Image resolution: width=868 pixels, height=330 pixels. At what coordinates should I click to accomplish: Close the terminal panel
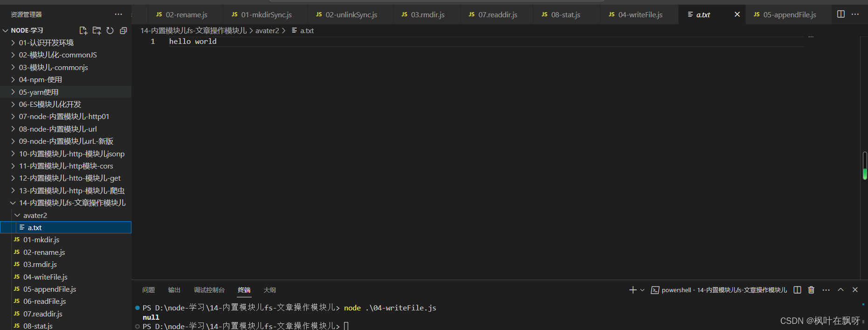(855, 290)
